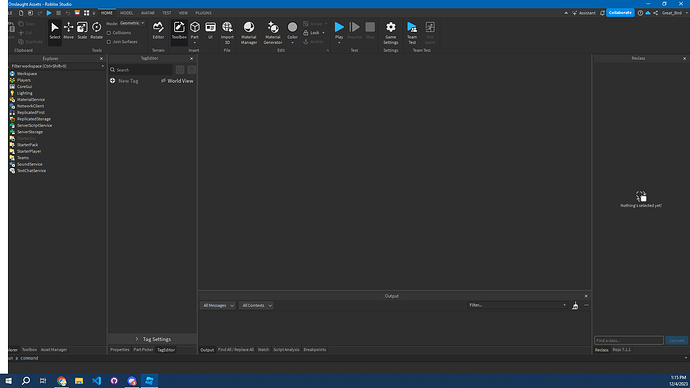The width and height of the screenshot is (690, 388).
Task: Click the Find a class input
Action: click(628, 340)
